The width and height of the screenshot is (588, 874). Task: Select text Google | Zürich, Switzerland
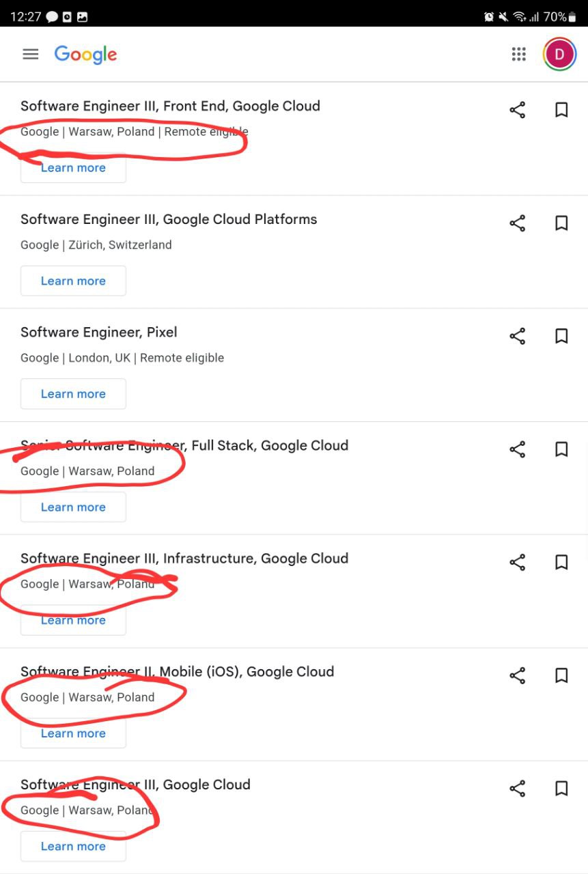(x=96, y=245)
